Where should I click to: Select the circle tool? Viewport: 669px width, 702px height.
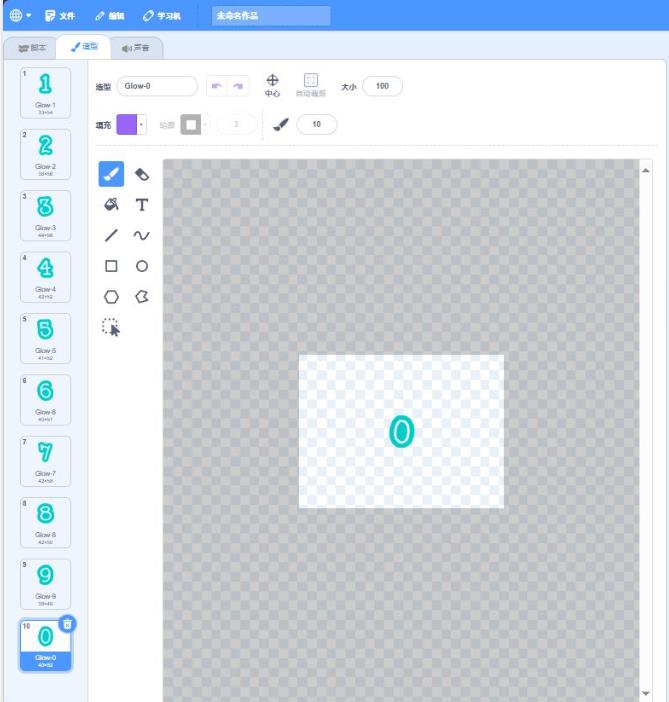point(142,266)
